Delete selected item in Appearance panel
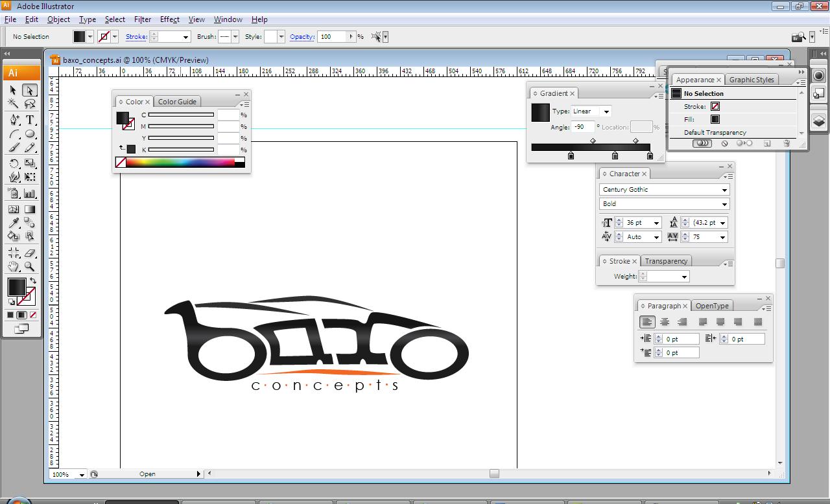 787,144
